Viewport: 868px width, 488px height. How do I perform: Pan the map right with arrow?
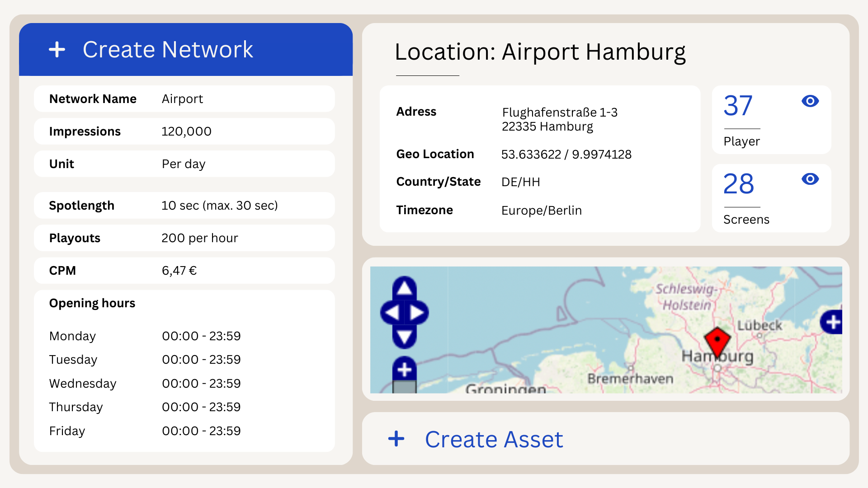[x=417, y=313]
